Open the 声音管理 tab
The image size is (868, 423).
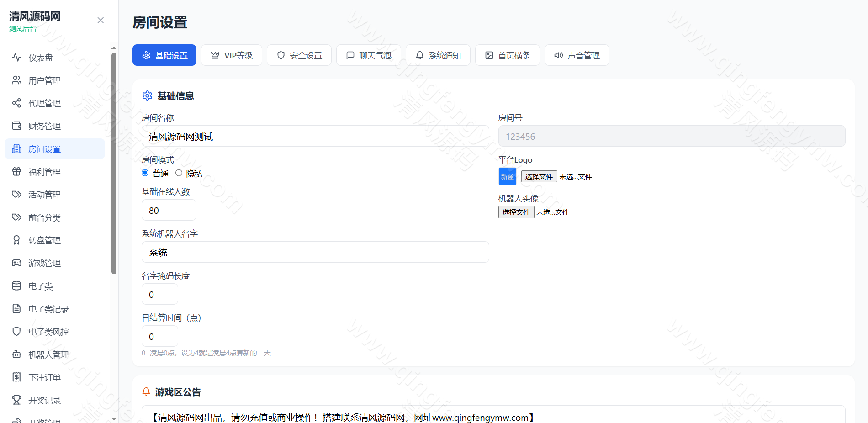[577, 55]
